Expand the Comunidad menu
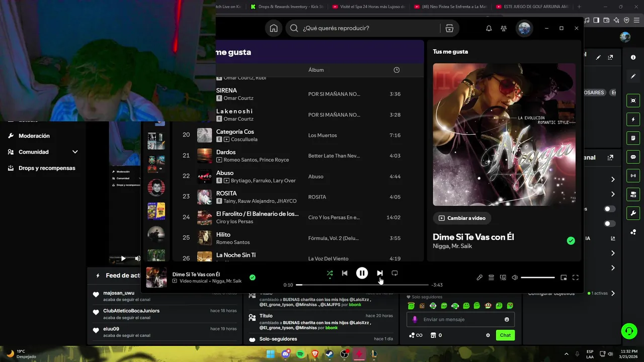 (x=43, y=152)
